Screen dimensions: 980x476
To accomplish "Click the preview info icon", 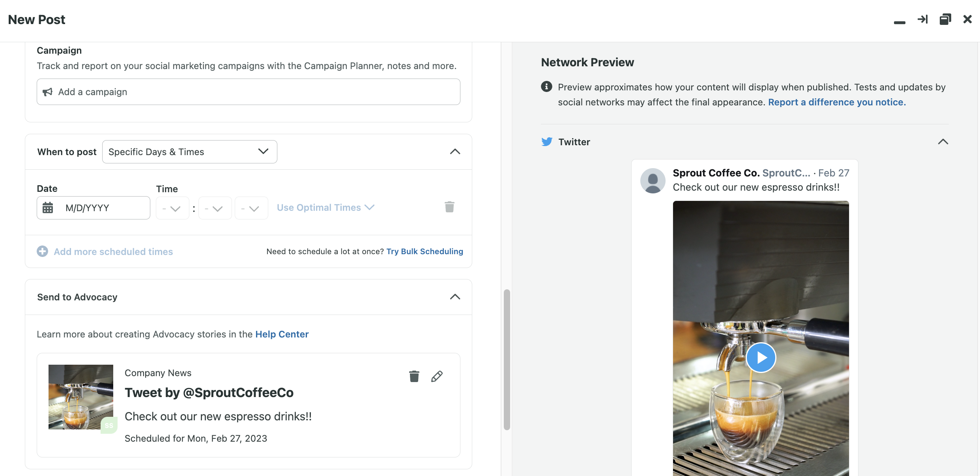I will pyautogui.click(x=546, y=86).
